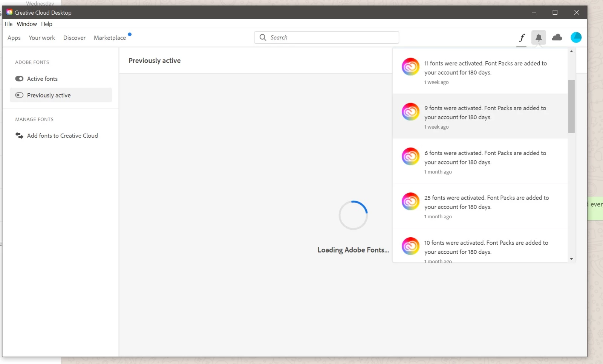Open Add fonts to Creative Cloud
The image size is (603, 364).
61,136
